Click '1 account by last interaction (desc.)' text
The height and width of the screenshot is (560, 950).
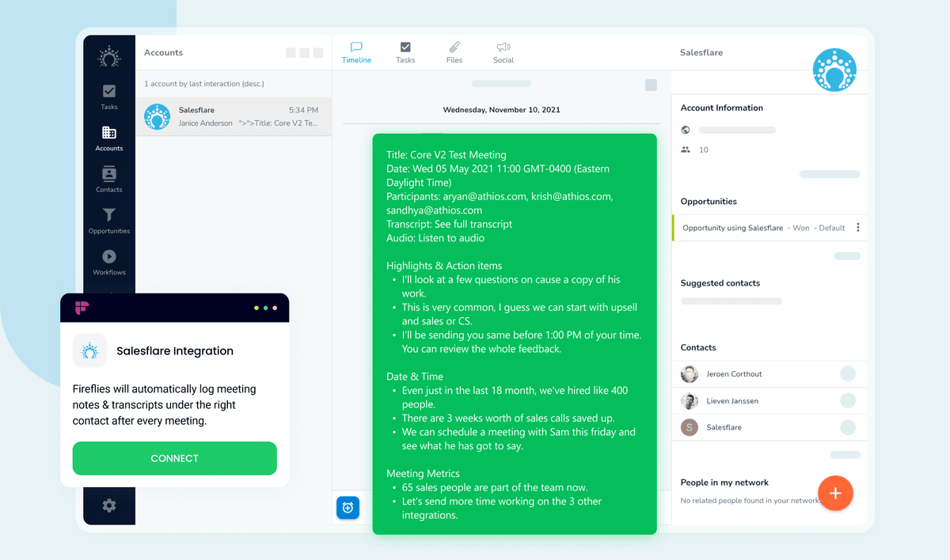click(204, 84)
